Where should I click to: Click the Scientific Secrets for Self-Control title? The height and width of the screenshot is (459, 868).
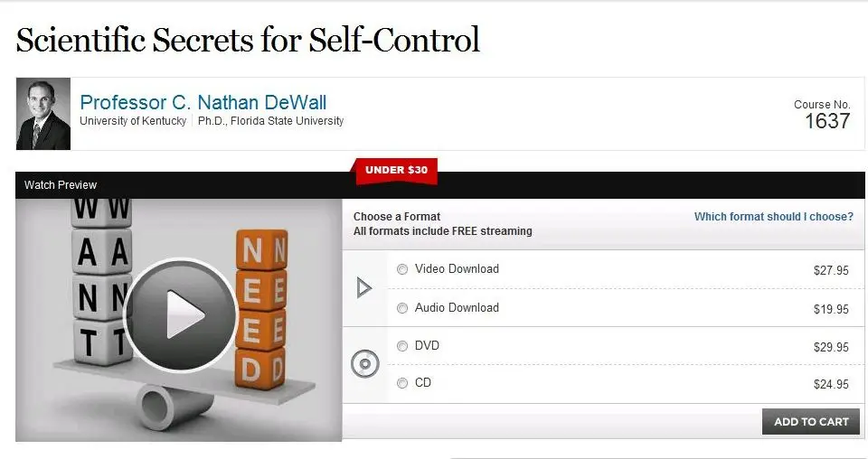tap(248, 41)
